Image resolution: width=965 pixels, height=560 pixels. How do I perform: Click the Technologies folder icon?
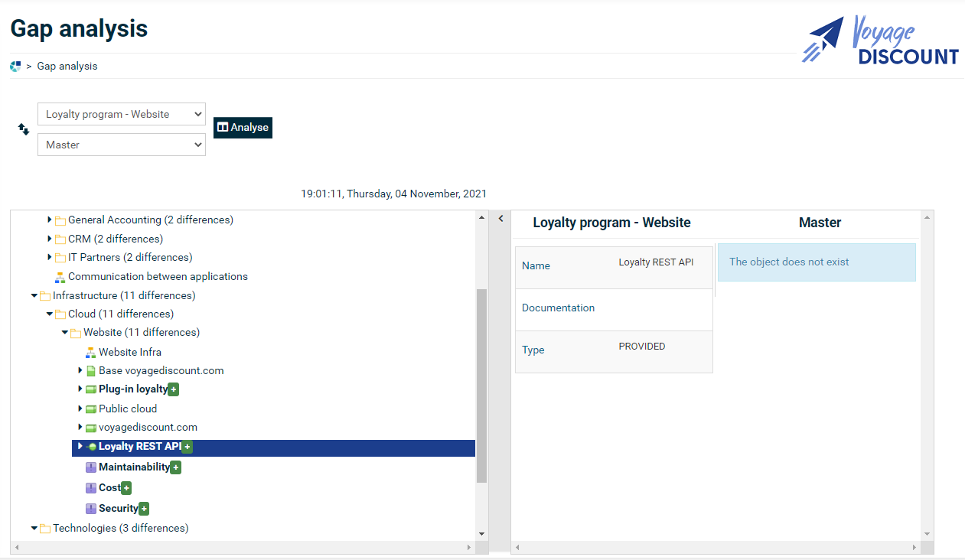pos(44,529)
